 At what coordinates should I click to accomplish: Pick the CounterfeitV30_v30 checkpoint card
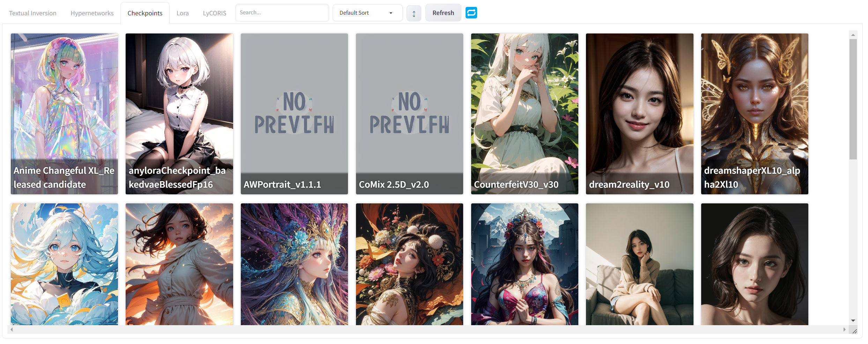pos(525,114)
